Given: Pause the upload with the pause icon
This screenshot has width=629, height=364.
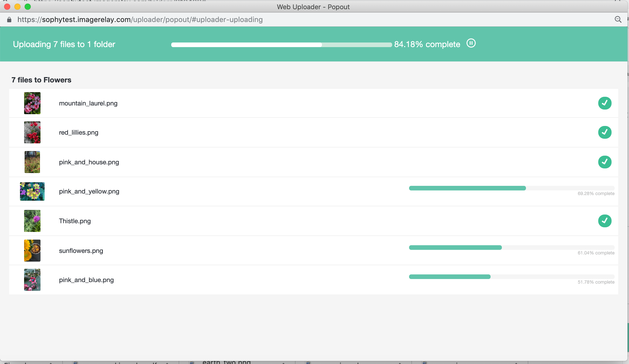Looking at the screenshot, I should [x=471, y=43].
